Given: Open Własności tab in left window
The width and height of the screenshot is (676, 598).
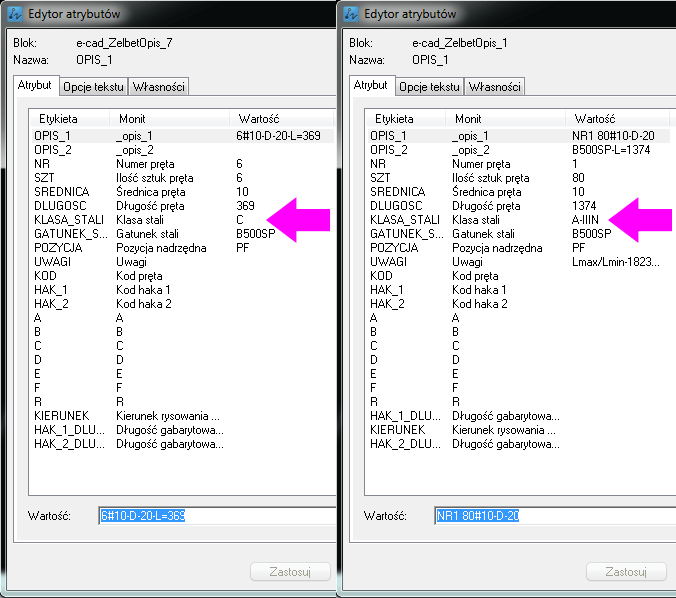Looking at the screenshot, I should coord(159,87).
